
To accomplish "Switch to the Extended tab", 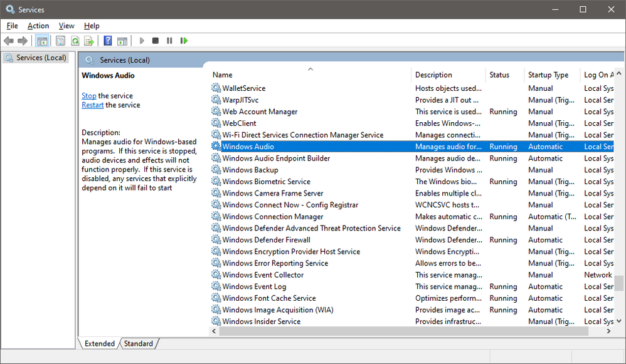I will click(x=99, y=344).
